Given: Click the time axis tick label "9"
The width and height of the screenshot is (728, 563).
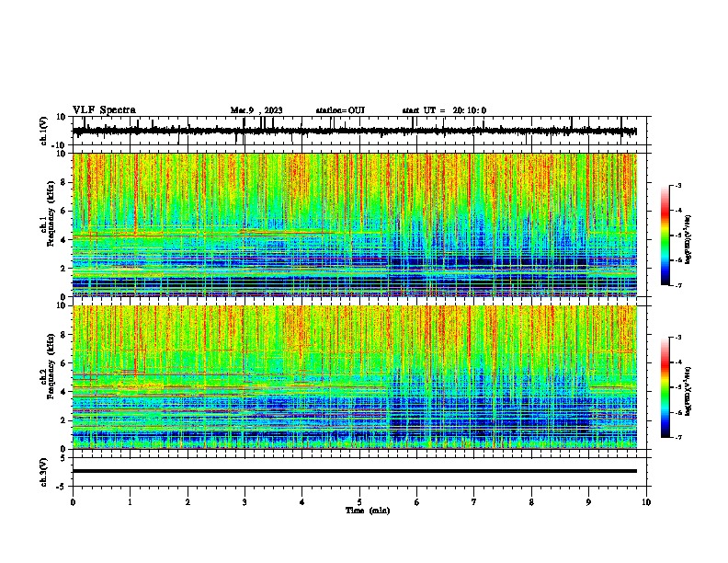Looking at the screenshot, I should pyautogui.click(x=588, y=502).
